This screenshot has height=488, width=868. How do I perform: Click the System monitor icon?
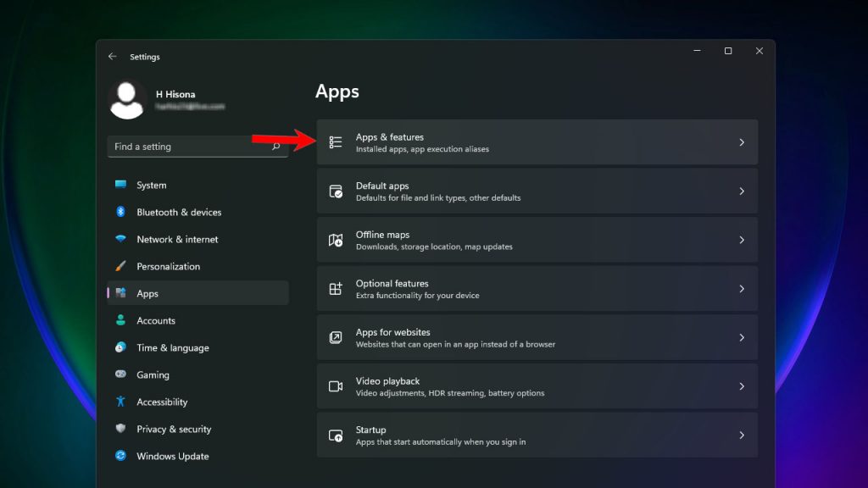point(120,184)
